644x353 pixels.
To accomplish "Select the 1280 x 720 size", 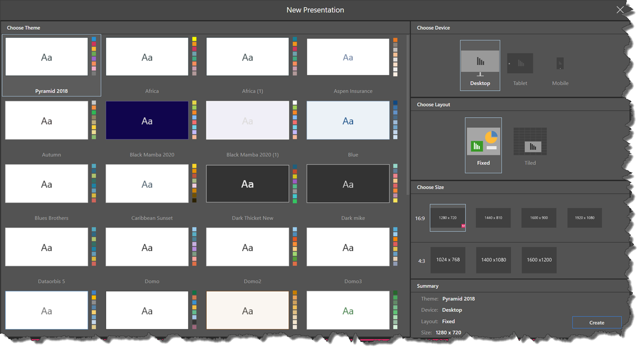I will coord(447,218).
